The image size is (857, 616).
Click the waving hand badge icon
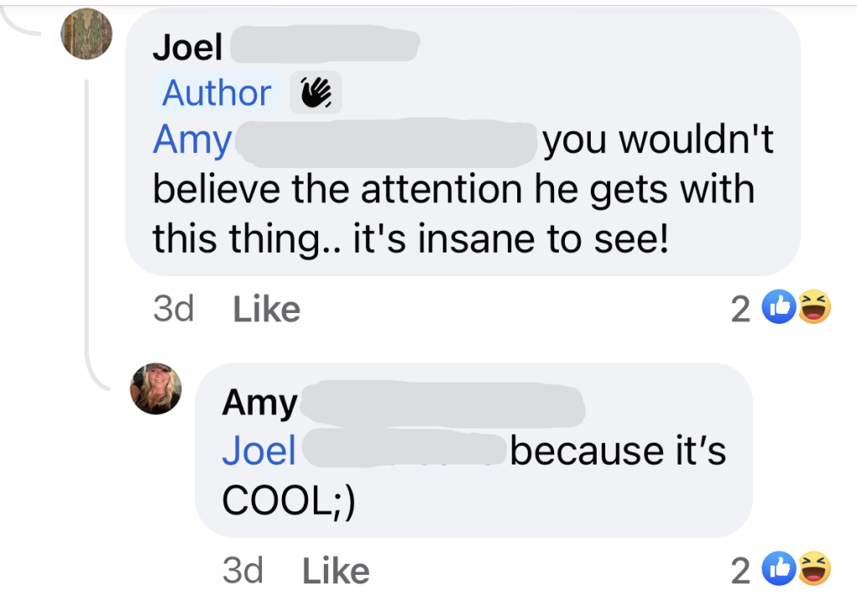pos(316,93)
